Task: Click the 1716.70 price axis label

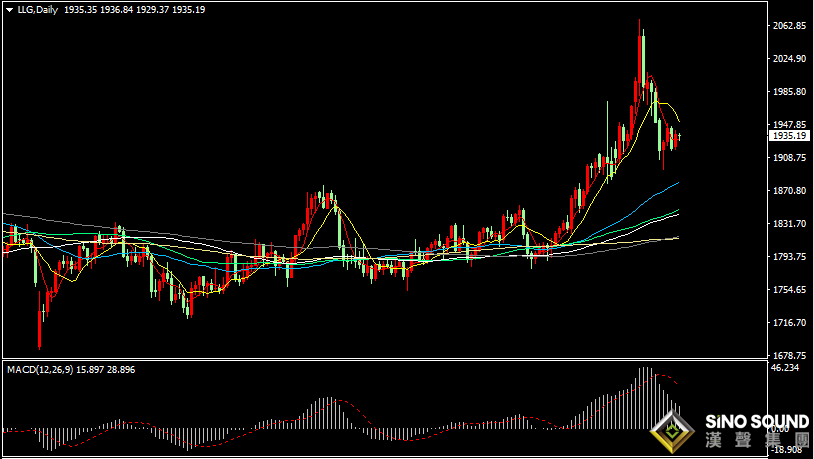Action: pos(790,322)
